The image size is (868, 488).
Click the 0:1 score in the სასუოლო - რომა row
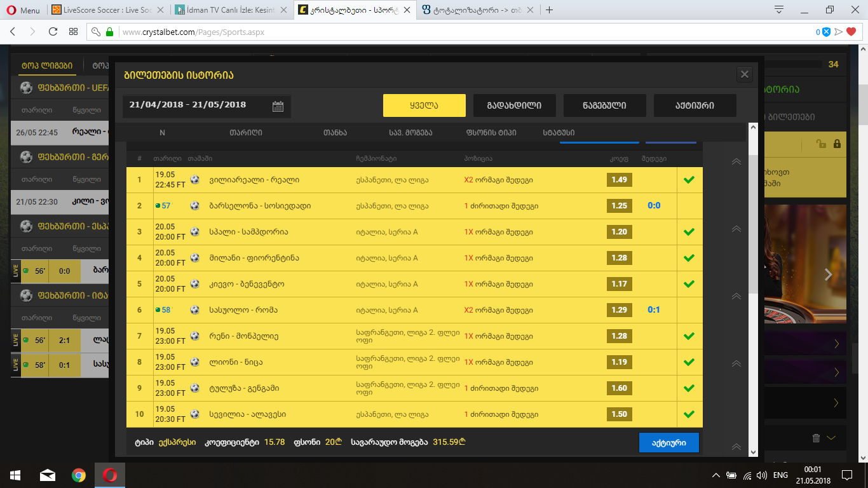tap(654, 310)
